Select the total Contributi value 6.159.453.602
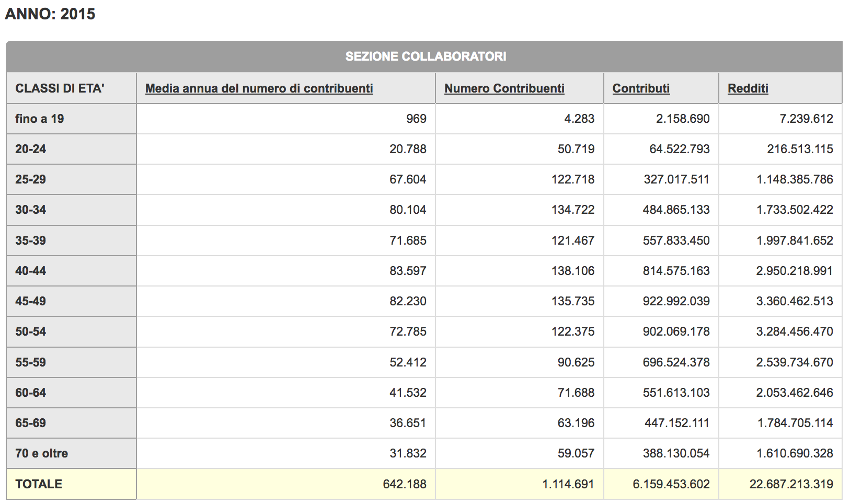This screenshot has height=504, width=850. (x=671, y=484)
